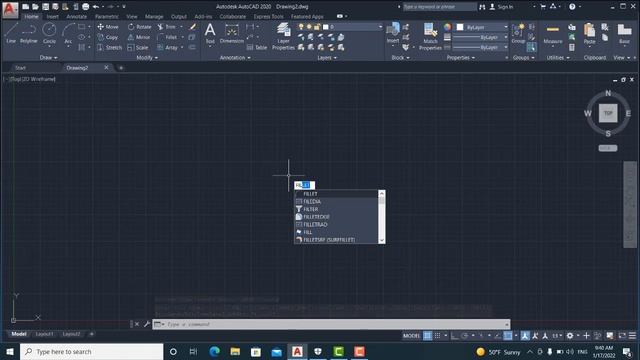640x360 pixels.
Task: Toggle snap mode in status bar
Action: (438, 336)
